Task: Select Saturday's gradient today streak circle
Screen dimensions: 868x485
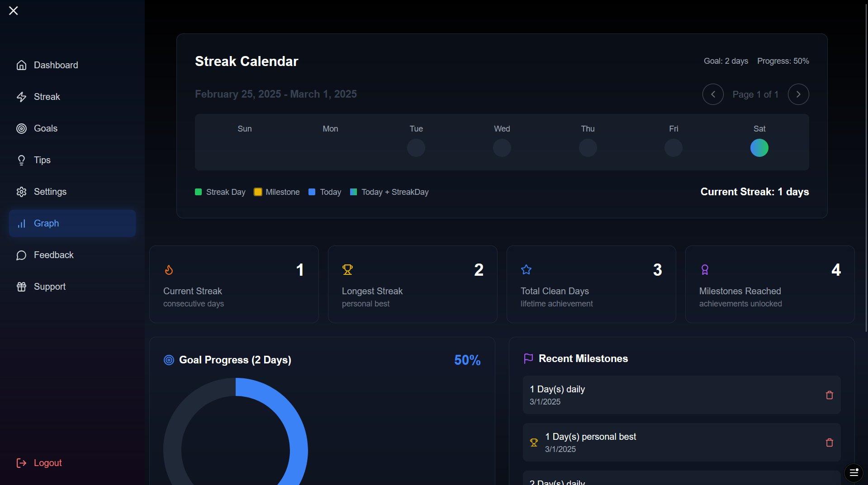Action: click(x=759, y=148)
